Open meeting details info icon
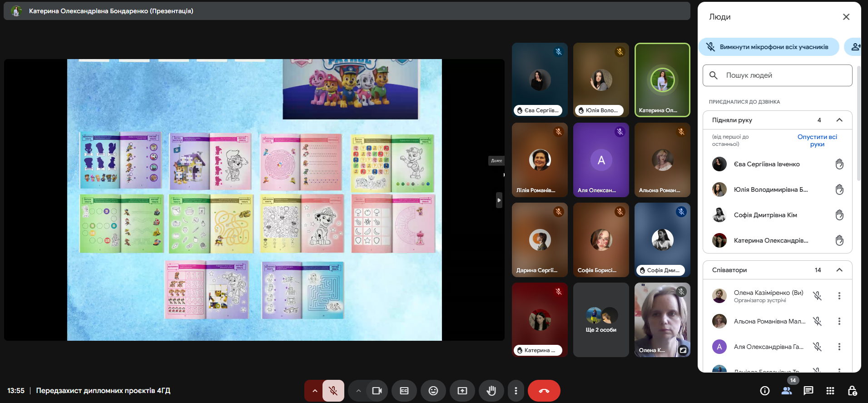 [765, 391]
